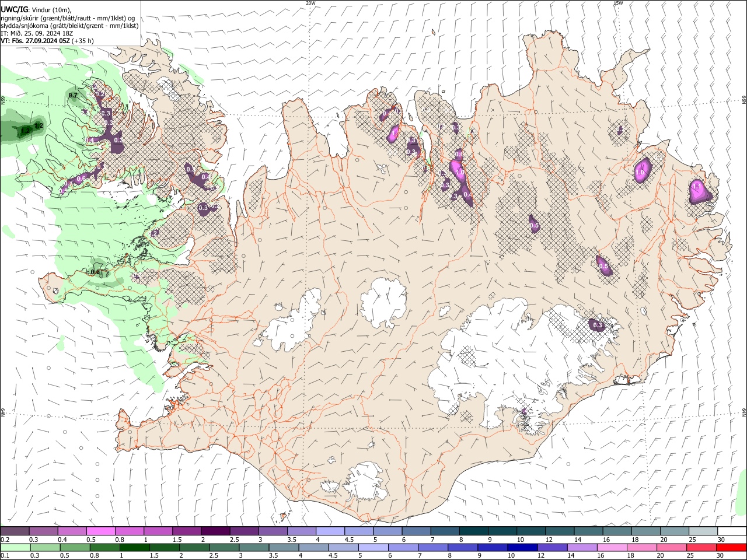Click the lilac 14 rain scale swatch
The height and width of the screenshot is (560, 747).
(581, 547)
